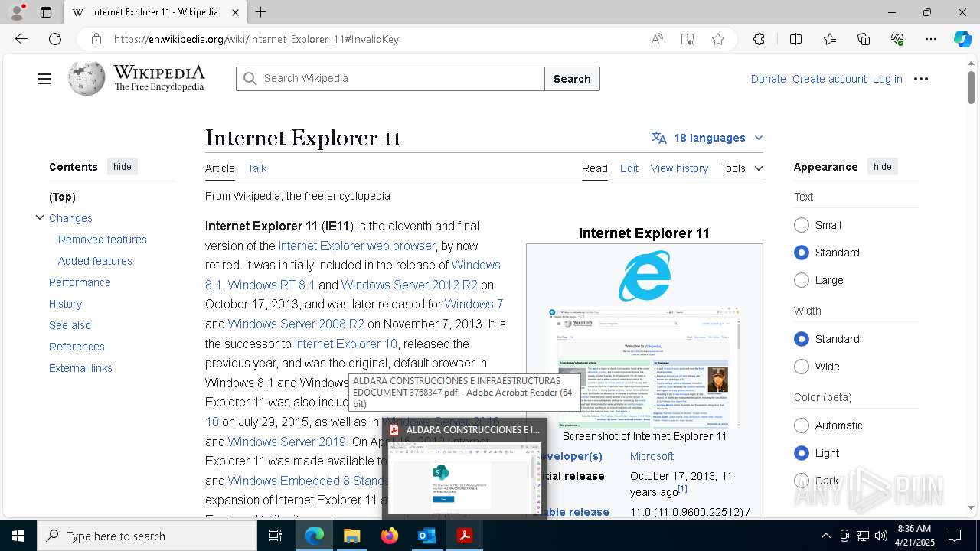980x551 pixels.
Task: Click the browser address bar URL
Action: [x=256, y=39]
